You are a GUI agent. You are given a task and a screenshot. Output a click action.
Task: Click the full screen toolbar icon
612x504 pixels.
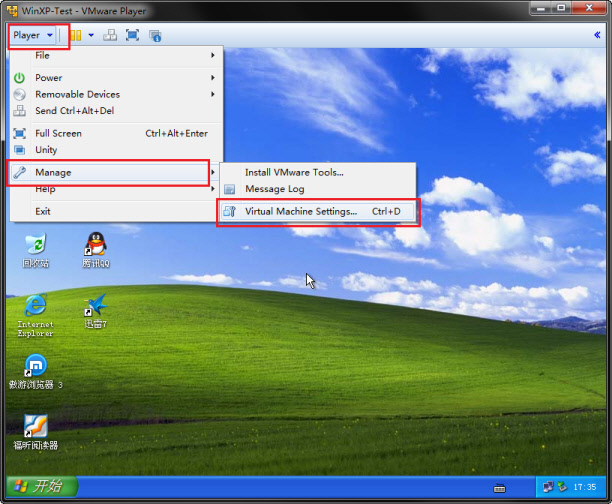(x=133, y=36)
